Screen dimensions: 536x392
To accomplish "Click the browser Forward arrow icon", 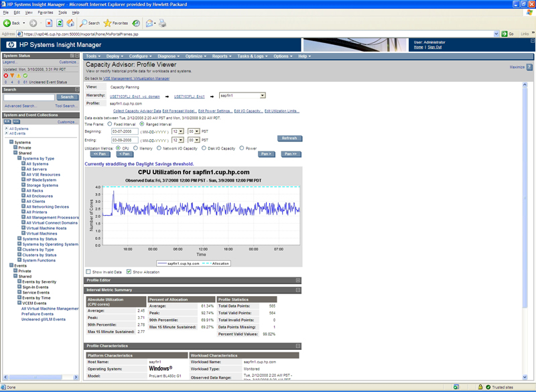I will click(x=33, y=23).
